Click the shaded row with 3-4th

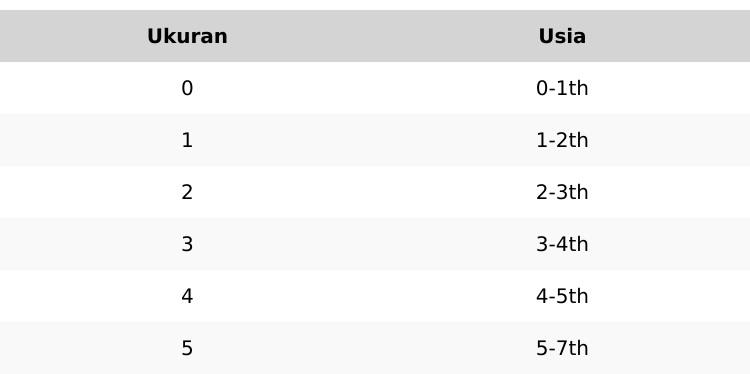(375, 244)
